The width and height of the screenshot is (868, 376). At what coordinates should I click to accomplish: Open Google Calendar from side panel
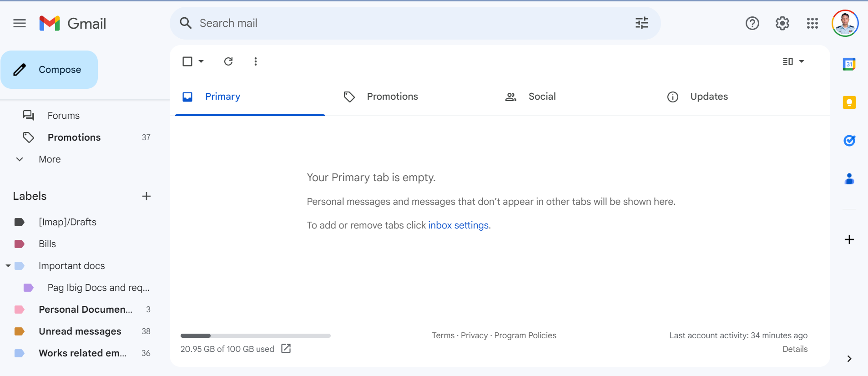tap(849, 64)
